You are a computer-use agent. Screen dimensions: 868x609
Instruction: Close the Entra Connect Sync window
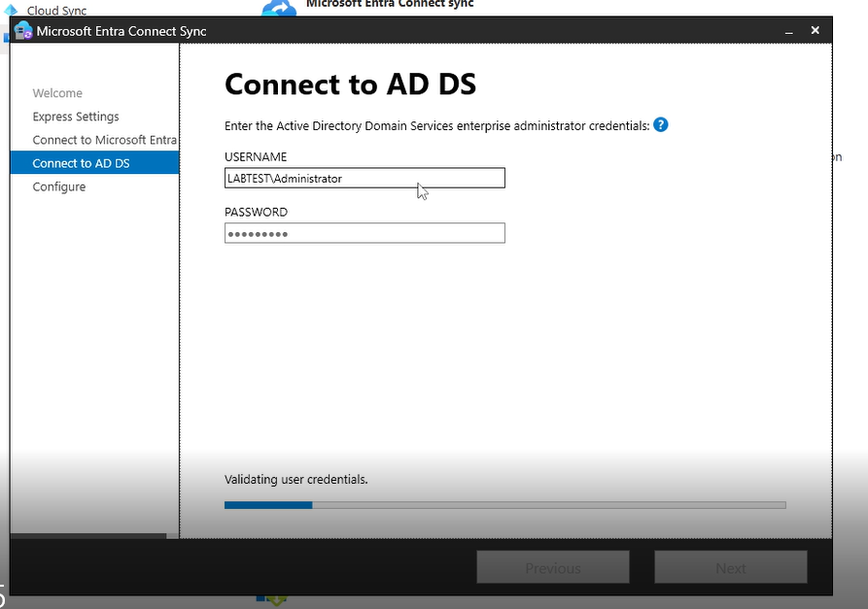815,30
